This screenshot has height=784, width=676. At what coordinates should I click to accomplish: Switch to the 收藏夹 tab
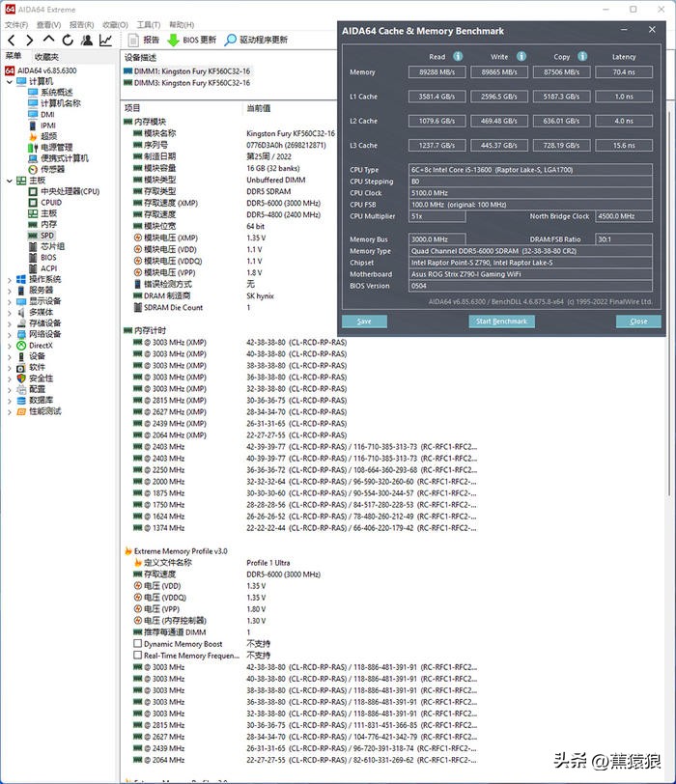coord(46,56)
